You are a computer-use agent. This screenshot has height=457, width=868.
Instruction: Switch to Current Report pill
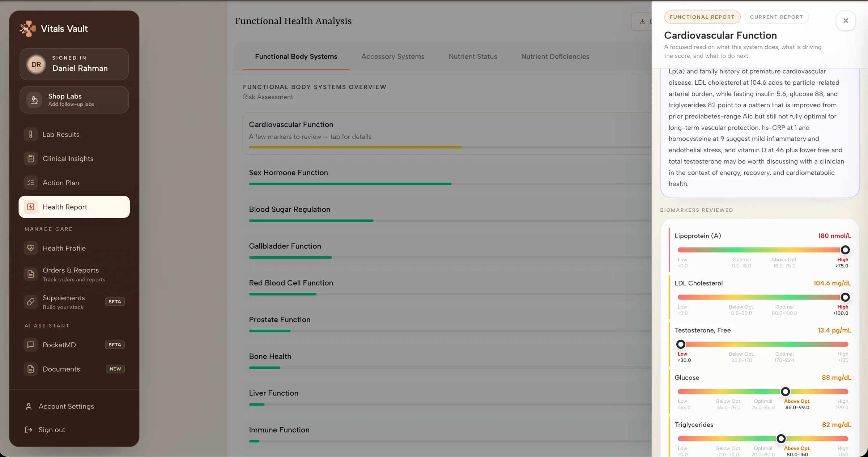pyautogui.click(x=776, y=17)
